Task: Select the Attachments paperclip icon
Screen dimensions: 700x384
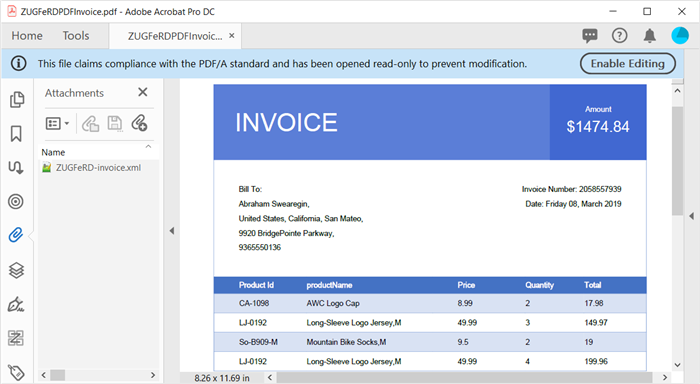Action: pyautogui.click(x=16, y=235)
